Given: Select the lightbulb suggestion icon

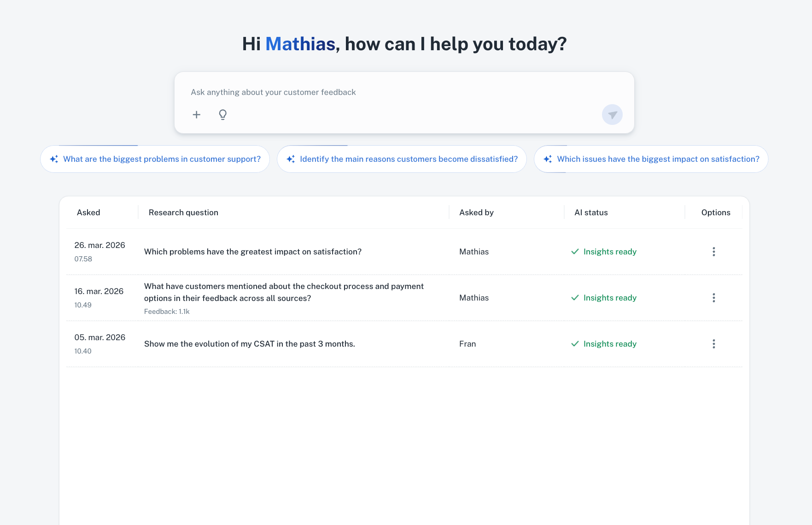Looking at the screenshot, I should (223, 114).
